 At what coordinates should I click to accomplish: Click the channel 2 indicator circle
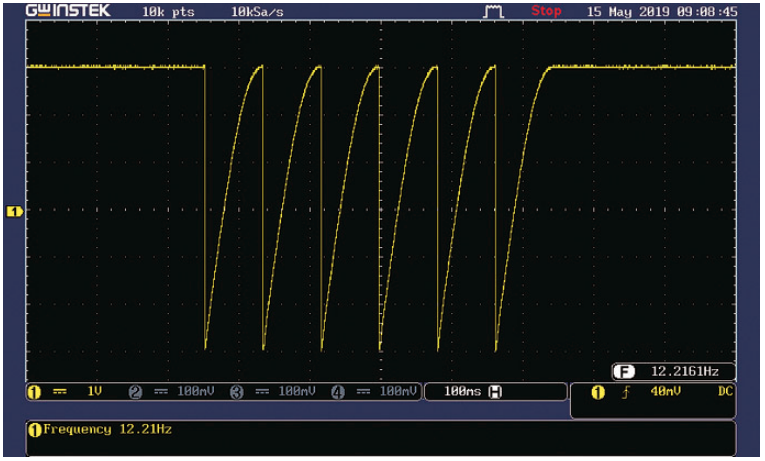coord(135,392)
